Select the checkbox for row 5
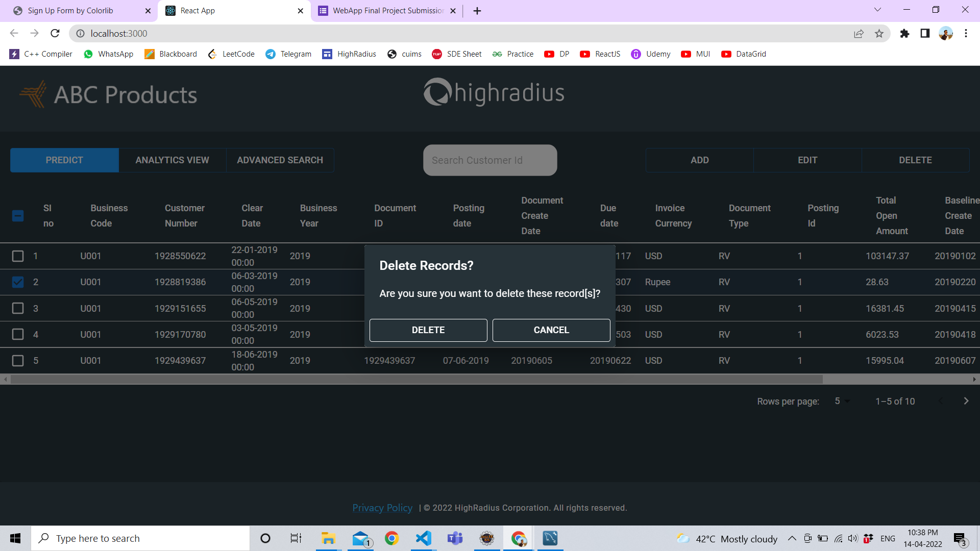 (x=18, y=360)
